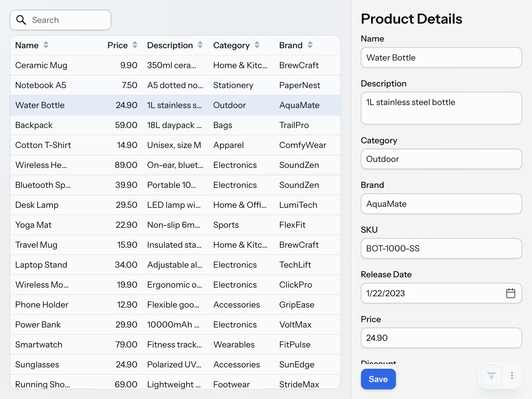Select the Water Bottle row

(x=175, y=105)
